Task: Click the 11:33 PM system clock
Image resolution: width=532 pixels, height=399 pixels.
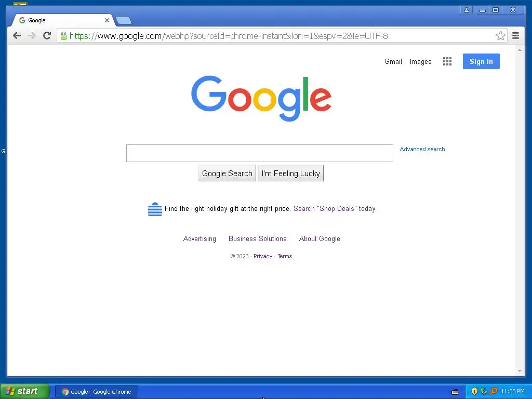Action: (x=513, y=392)
